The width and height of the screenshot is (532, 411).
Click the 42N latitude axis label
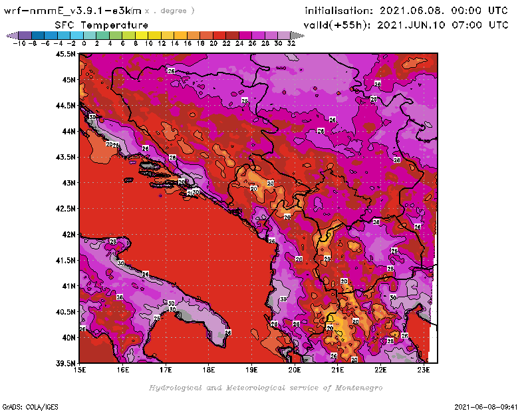click(68, 235)
